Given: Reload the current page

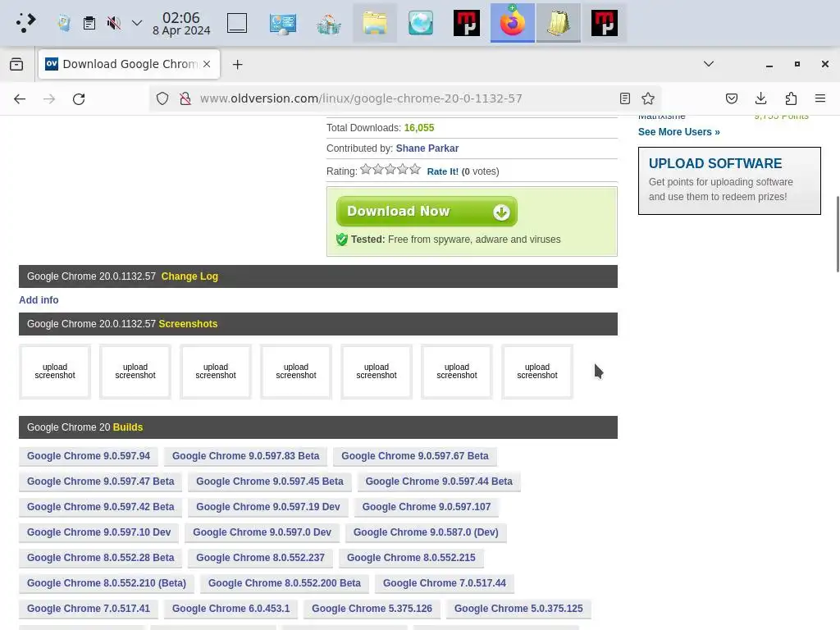Looking at the screenshot, I should click(x=79, y=98).
